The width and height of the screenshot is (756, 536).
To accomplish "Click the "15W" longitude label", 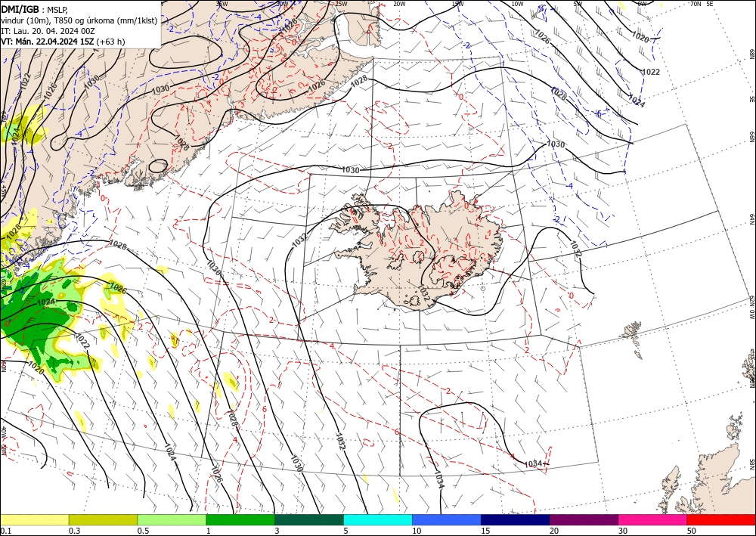I will tap(458, 4).
